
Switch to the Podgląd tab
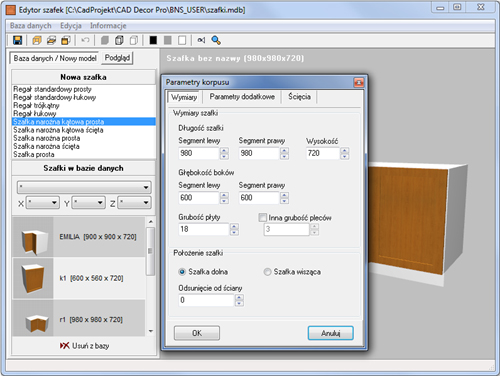117,58
